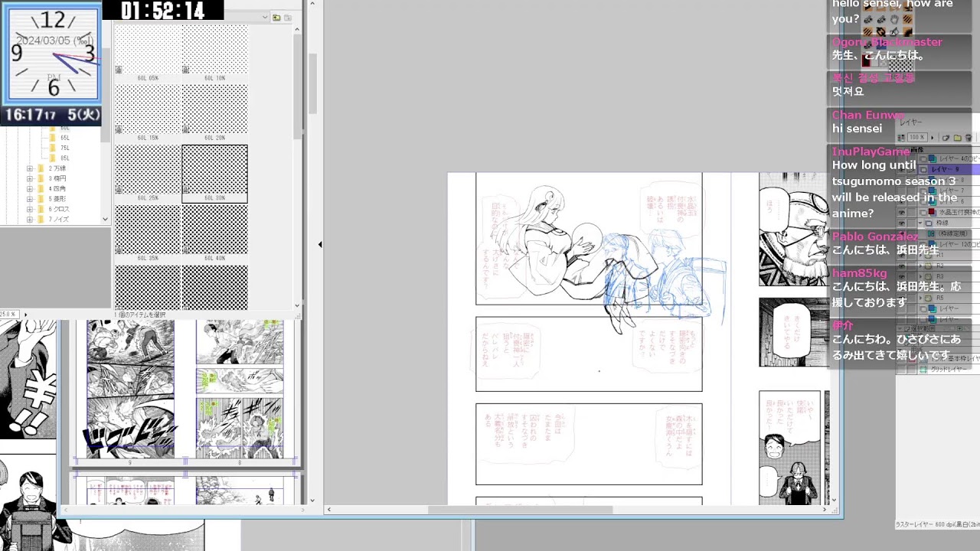Toggle visibility eye of 水晶玉付喪神 layer
The image size is (980, 551).
click(x=901, y=212)
